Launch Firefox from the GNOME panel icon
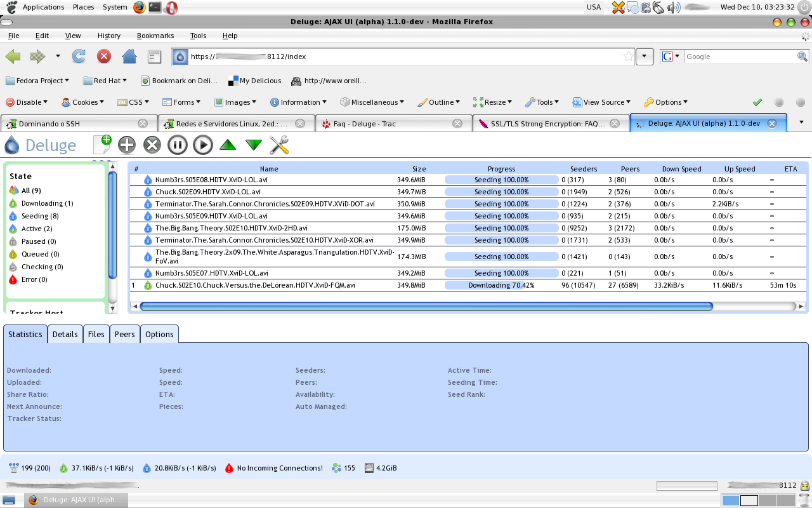The width and height of the screenshot is (812, 508). (140, 7)
